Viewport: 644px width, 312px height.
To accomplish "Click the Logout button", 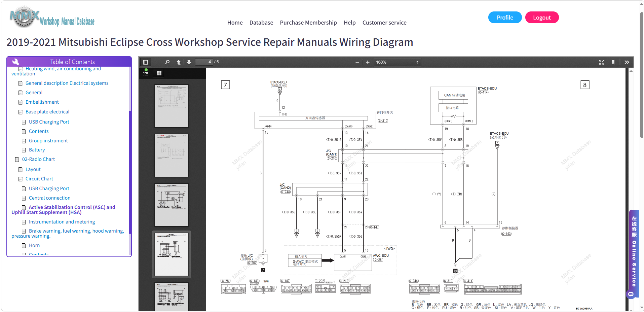I will [542, 18].
